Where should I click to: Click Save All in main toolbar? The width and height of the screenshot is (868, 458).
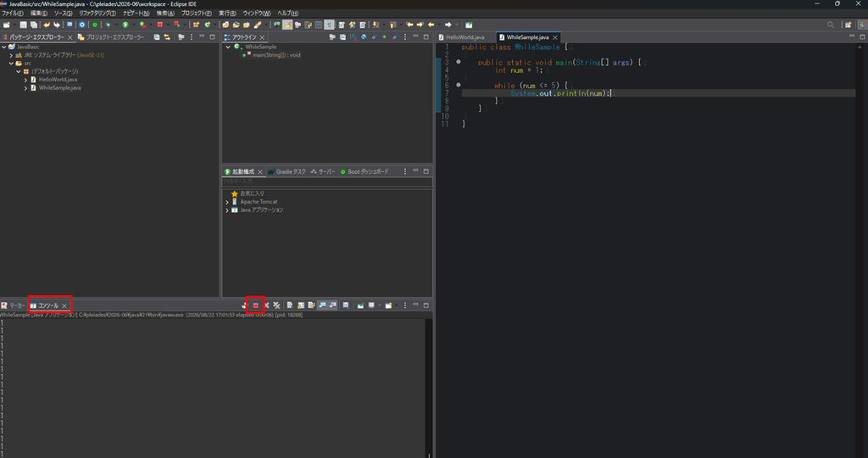click(34, 25)
